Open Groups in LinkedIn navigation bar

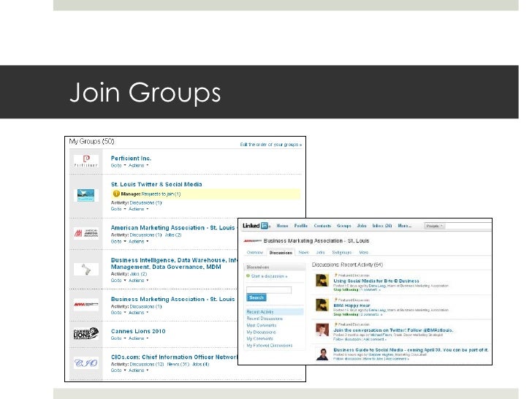[344, 226]
